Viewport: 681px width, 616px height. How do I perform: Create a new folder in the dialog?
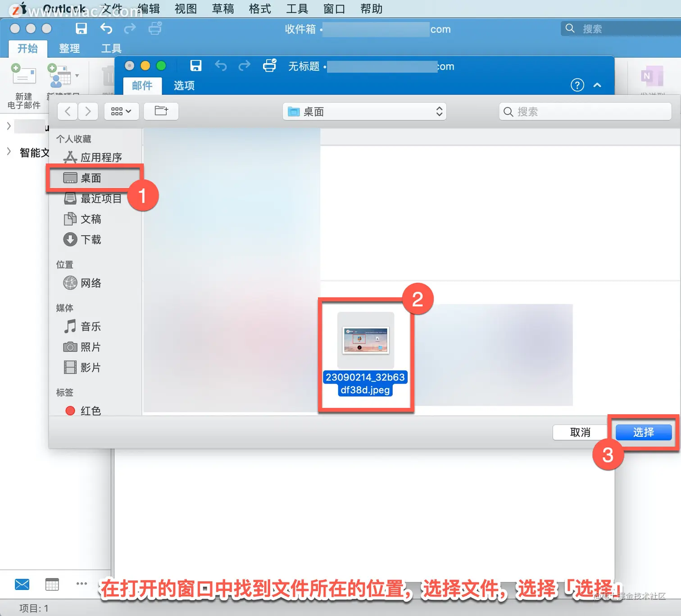coord(161,111)
